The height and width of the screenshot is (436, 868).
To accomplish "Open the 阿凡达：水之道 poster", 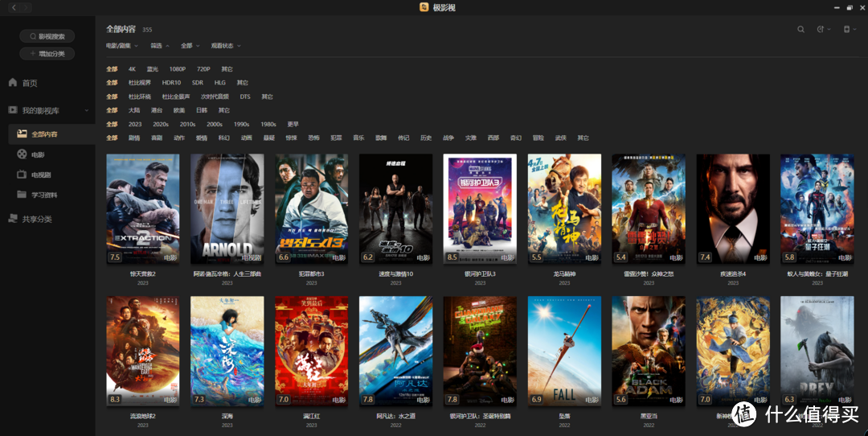I will click(395, 352).
